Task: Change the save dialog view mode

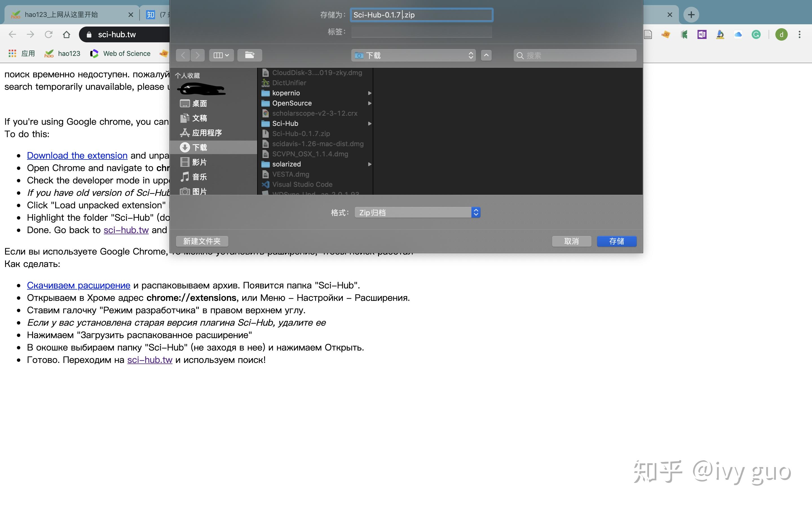Action: click(x=221, y=55)
